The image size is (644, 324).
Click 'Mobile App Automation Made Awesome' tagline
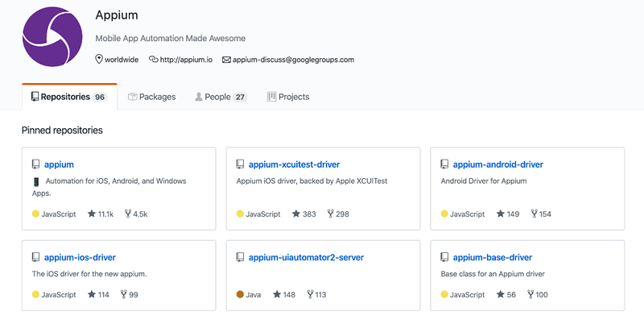[x=171, y=38]
